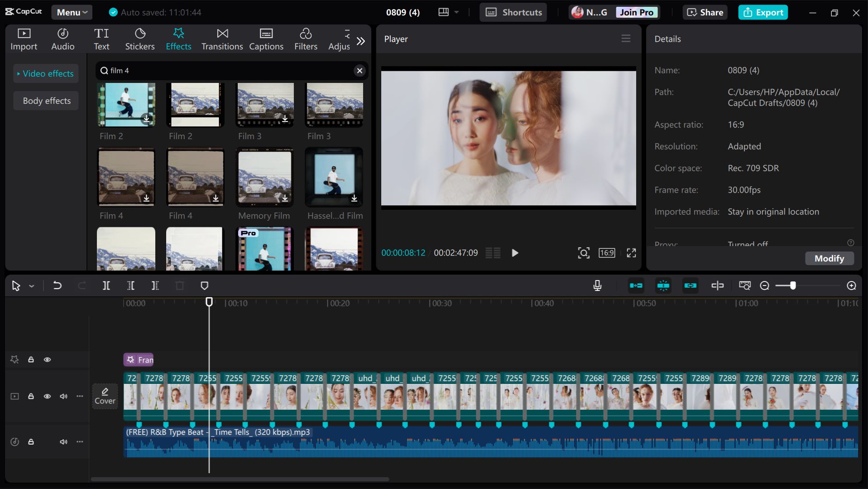Click the Player focus scan icon
This screenshot has width=868, height=489.
pos(584,253)
